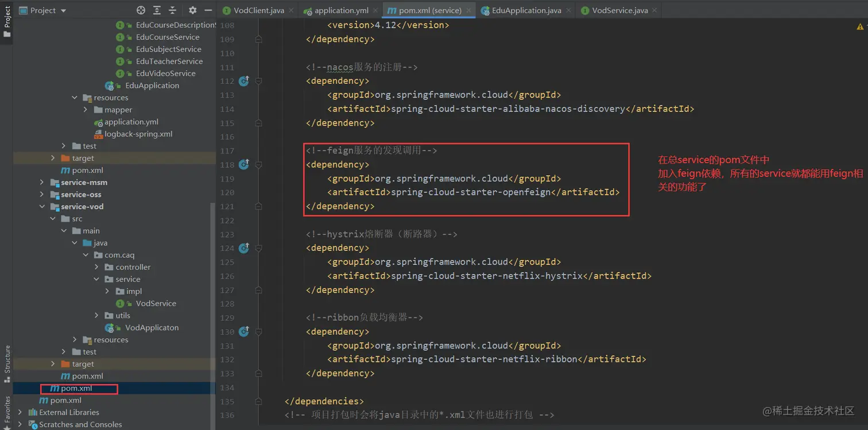The width and height of the screenshot is (868, 430).
Task: Click the spring-cloud-starter-netflix-hystrix artifactId text
Action: (487, 276)
